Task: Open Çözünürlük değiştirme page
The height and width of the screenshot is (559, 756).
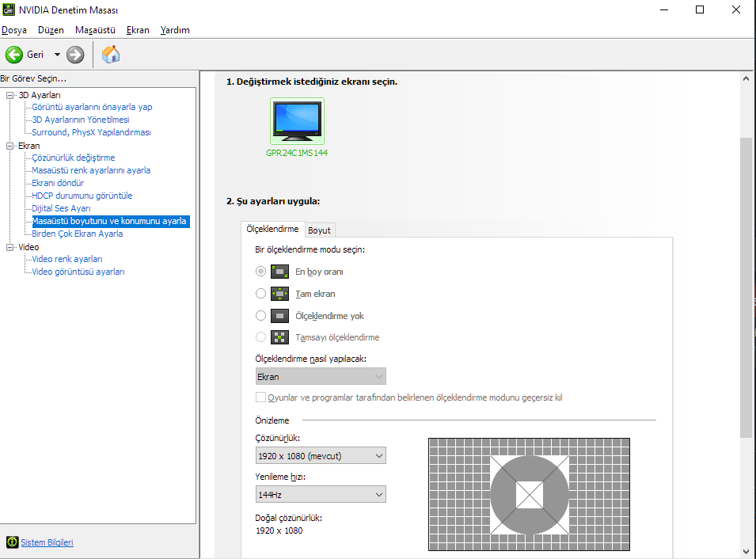Action: pos(74,158)
